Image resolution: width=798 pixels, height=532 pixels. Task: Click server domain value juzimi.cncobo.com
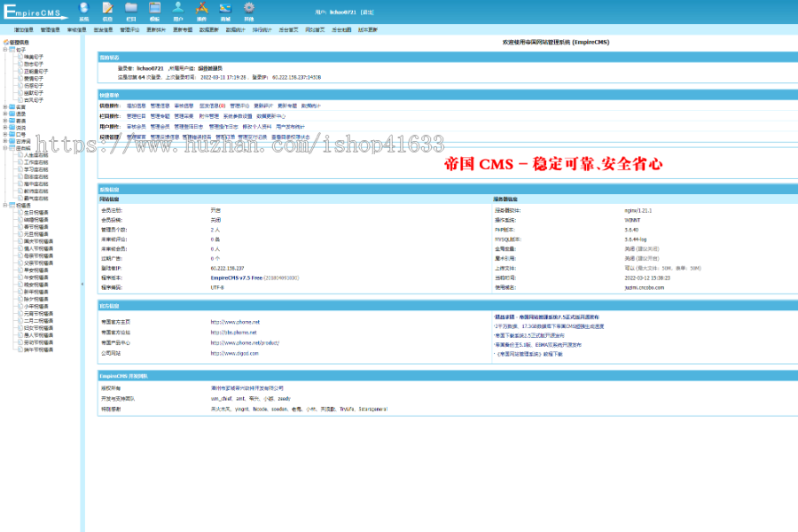coord(645,287)
